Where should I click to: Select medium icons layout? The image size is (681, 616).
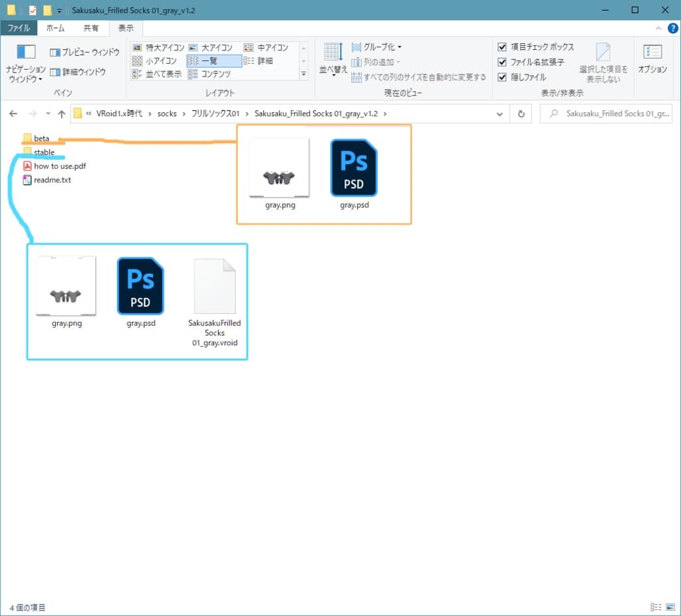click(266, 47)
